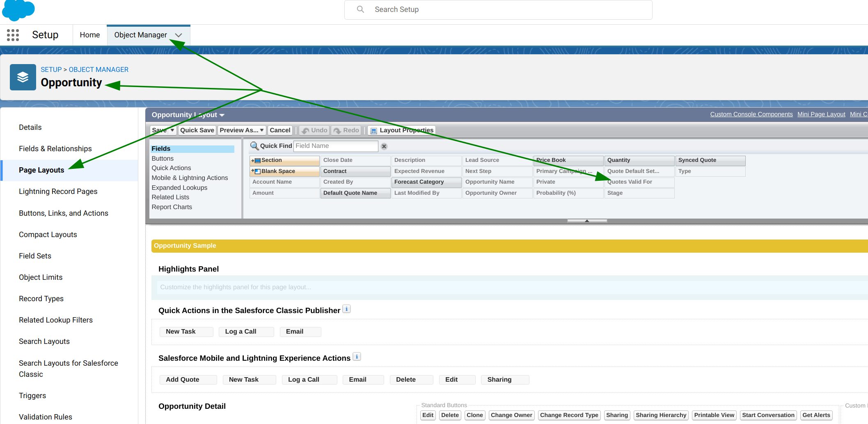Open Validation Rules in the sidebar

click(x=46, y=417)
